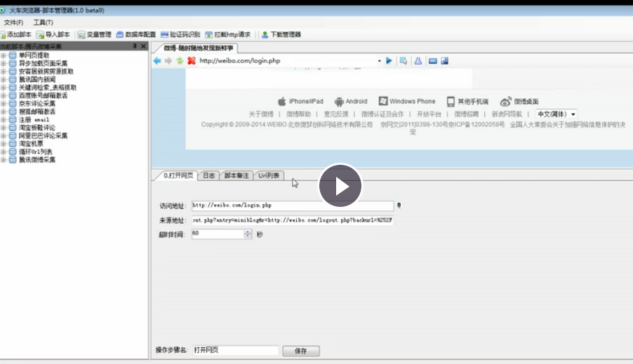The width and height of the screenshot is (633, 364).
Task: Open the 工具(T) menu
Action: 44,22
